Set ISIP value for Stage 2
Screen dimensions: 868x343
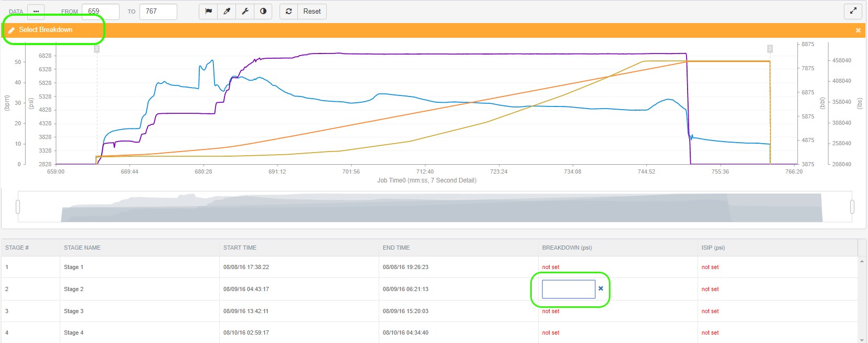[710, 290]
